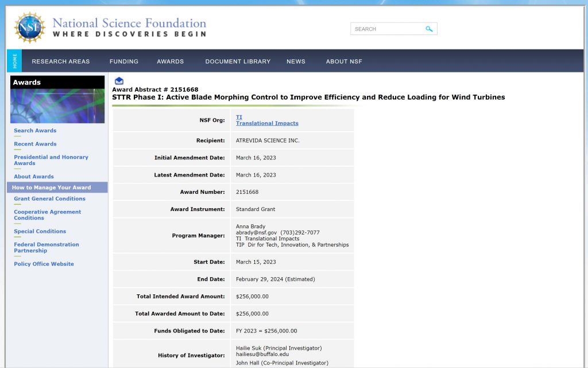Click the search magnifier icon
588x368 pixels.
coord(429,29)
